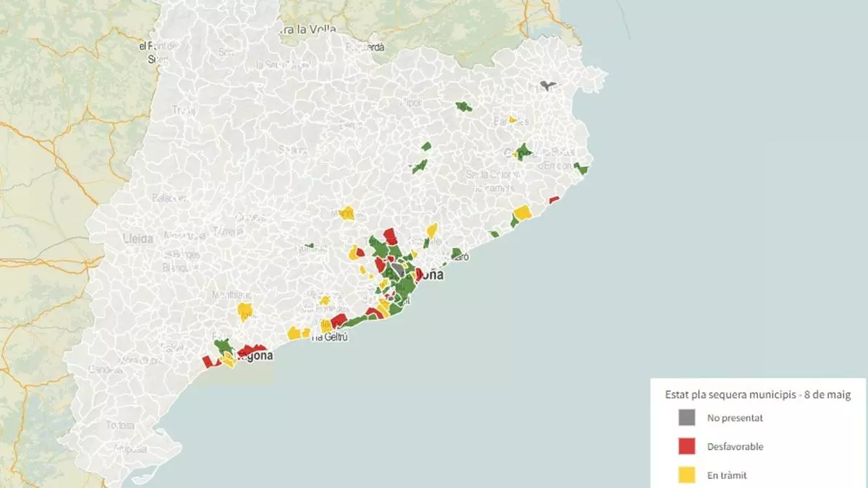Click the yellow En tràmit legend swatch

click(686, 475)
